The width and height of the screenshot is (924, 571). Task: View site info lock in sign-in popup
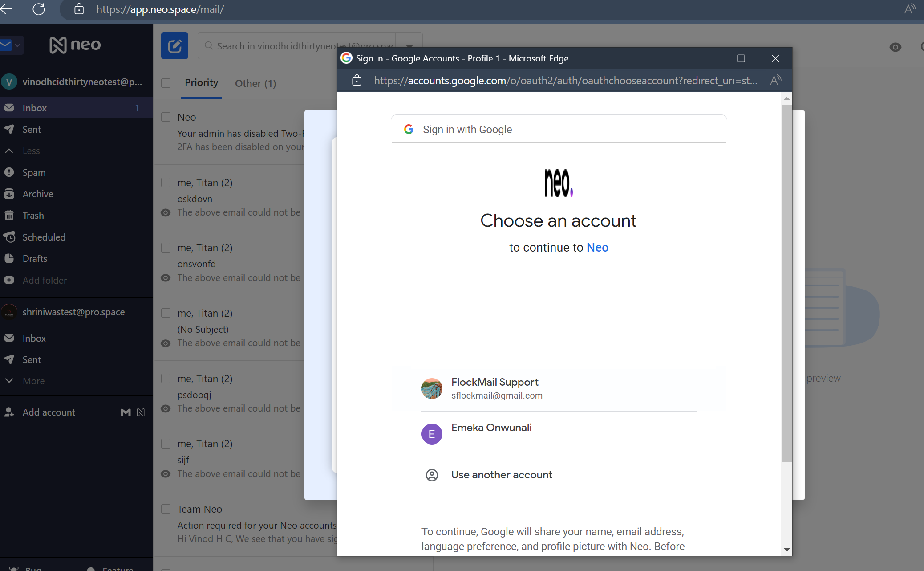click(357, 80)
